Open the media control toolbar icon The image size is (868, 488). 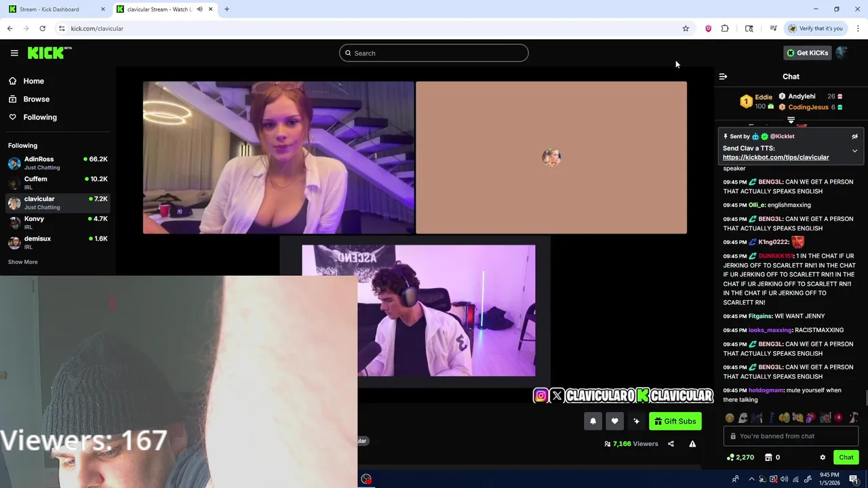(x=773, y=28)
